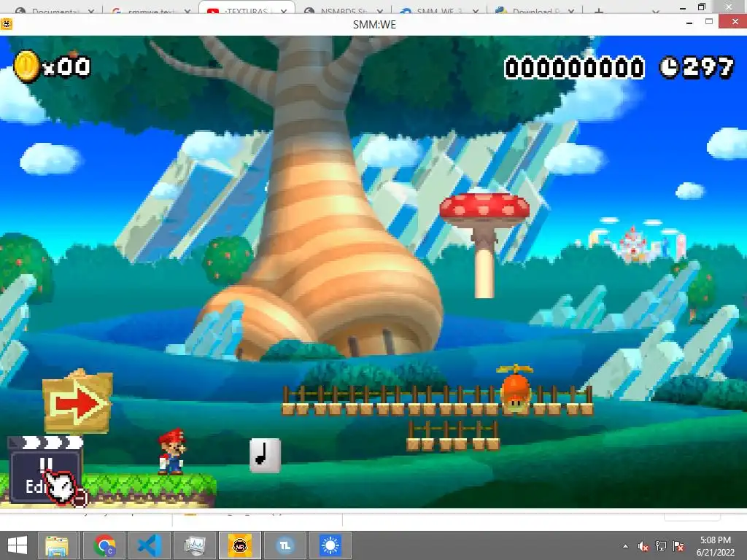This screenshot has height=560, width=747.
Task: Switch to the Documenta... browser tab
Action: (54, 10)
